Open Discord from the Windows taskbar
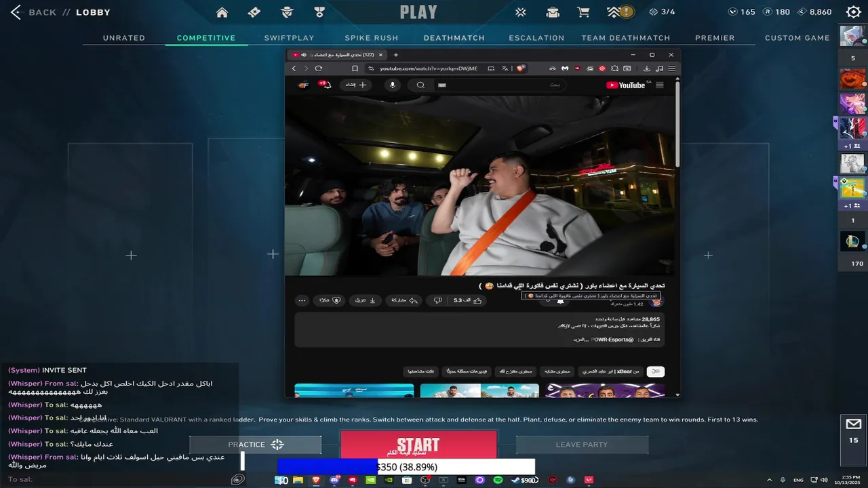 pos(334,480)
